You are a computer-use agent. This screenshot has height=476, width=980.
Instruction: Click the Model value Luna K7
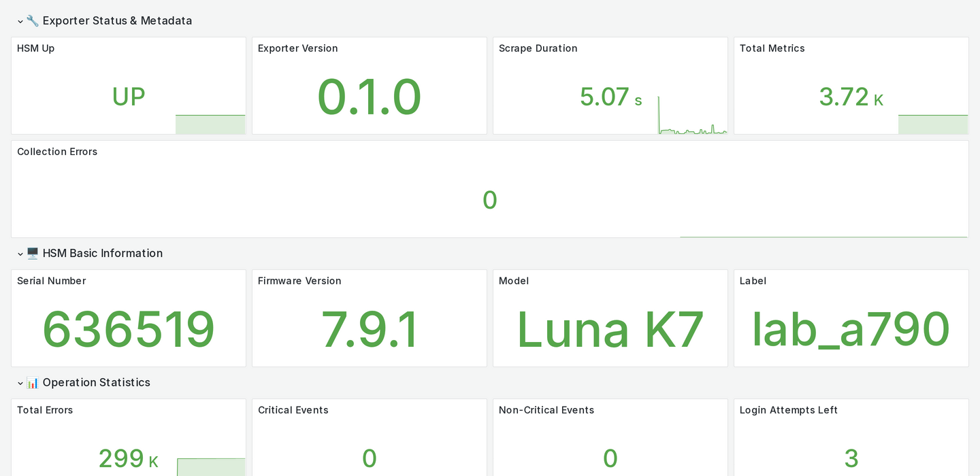click(610, 329)
